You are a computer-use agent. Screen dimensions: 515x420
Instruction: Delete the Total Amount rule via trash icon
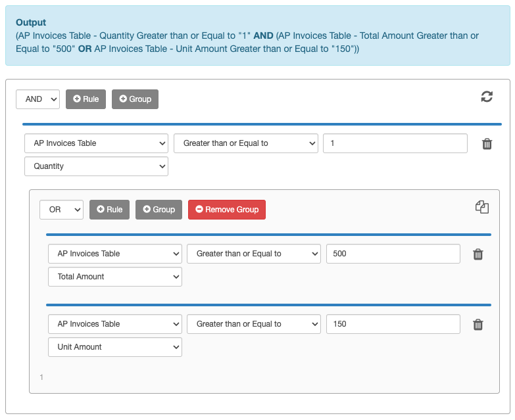click(x=478, y=254)
